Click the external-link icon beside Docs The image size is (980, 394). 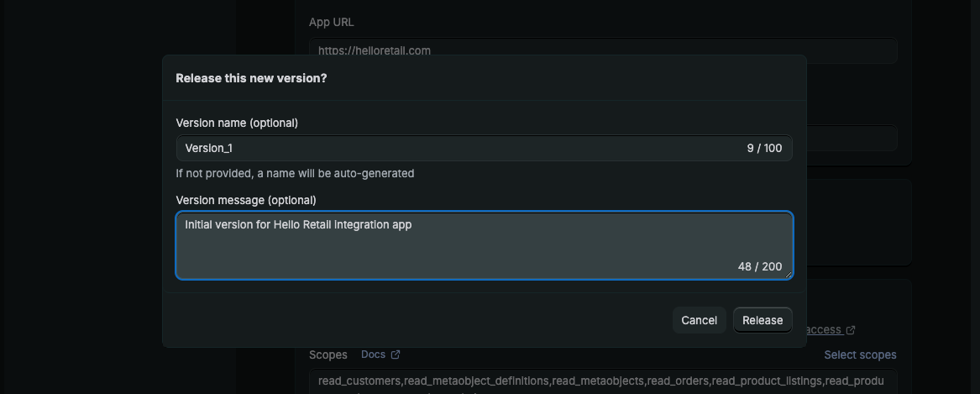pyautogui.click(x=396, y=355)
